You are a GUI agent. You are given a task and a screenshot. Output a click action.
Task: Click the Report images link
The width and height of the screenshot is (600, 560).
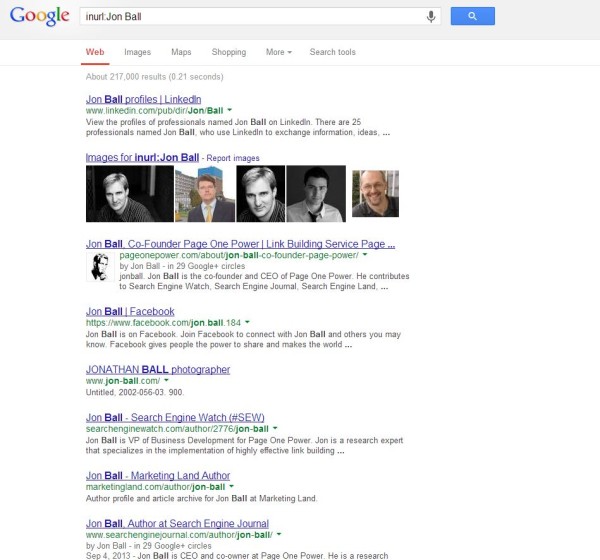[233, 158]
